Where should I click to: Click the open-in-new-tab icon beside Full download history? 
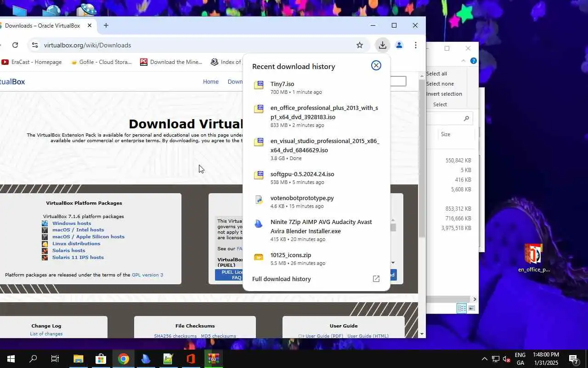coord(376,279)
